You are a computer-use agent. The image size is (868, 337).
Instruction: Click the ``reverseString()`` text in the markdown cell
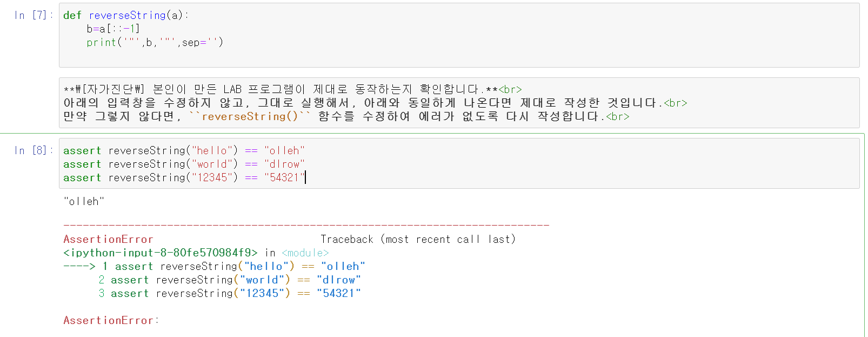(250, 116)
